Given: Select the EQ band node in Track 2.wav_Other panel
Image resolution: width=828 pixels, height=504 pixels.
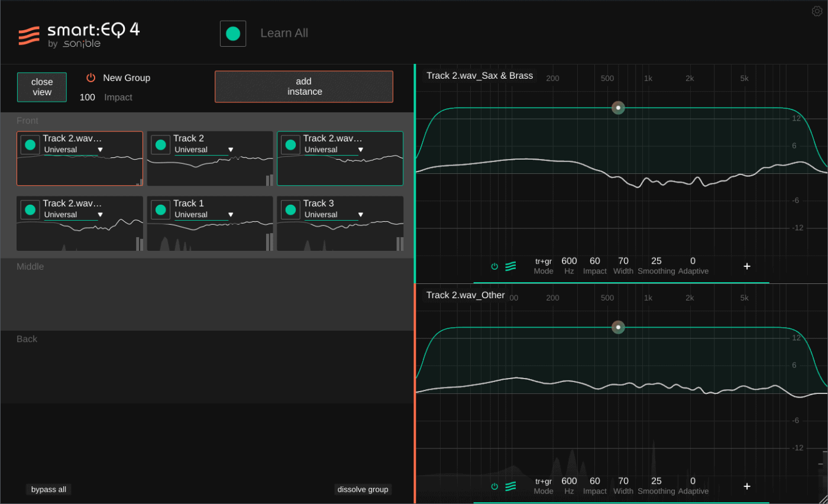Looking at the screenshot, I should 618,327.
